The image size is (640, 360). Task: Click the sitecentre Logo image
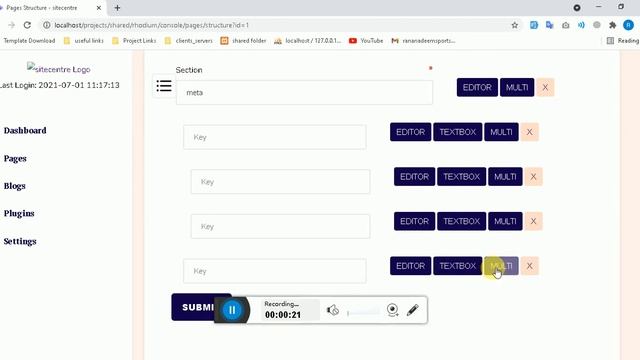(59, 69)
